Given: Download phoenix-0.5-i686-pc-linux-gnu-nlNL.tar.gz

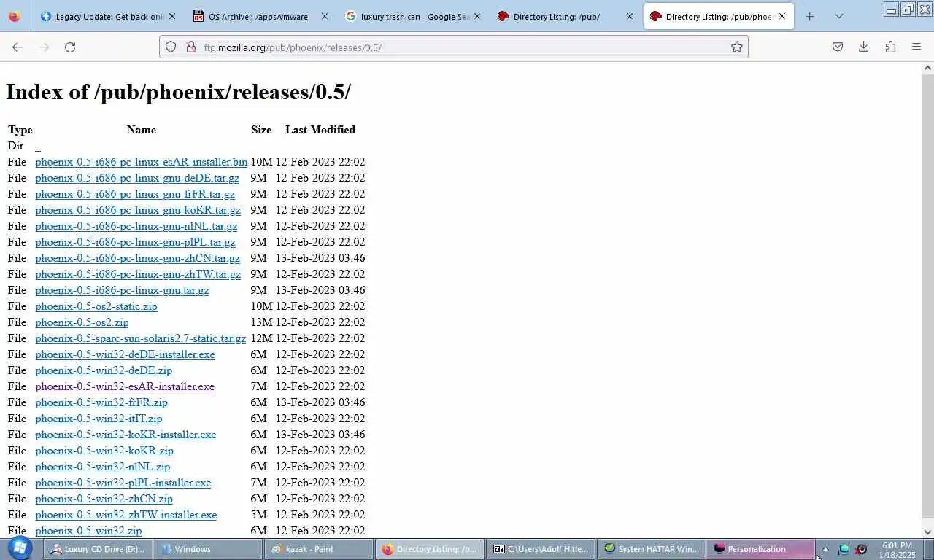Looking at the screenshot, I should click(x=136, y=226).
